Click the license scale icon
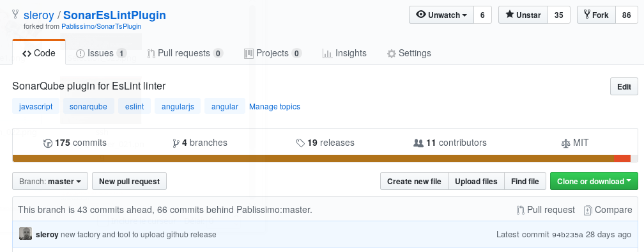644x252 pixels. point(565,143)
